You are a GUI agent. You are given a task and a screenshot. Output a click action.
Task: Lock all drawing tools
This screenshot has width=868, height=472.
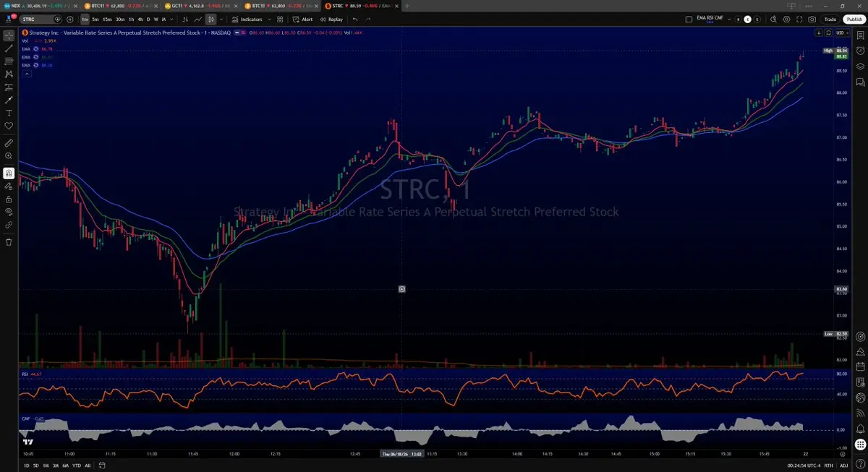click(x=9, y=199)
